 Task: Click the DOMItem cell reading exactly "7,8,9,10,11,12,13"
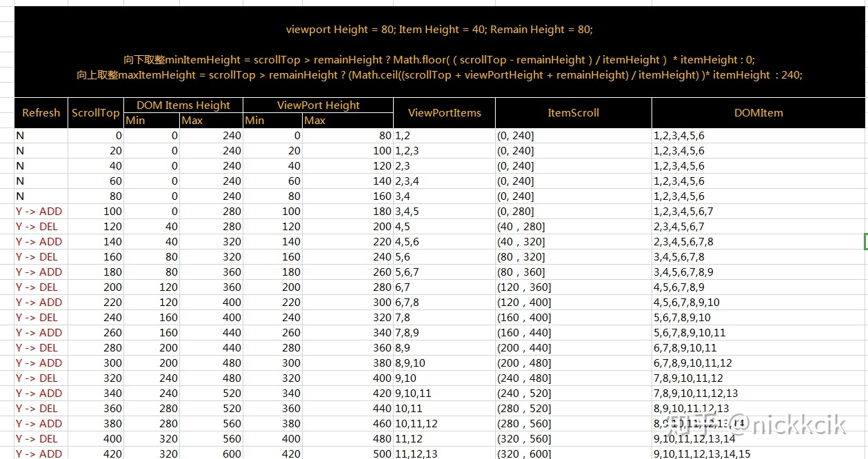759,394
